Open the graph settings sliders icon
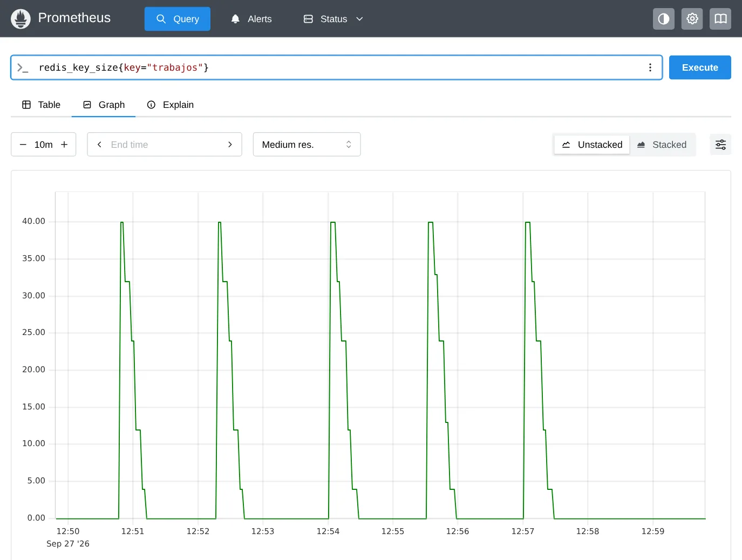 (720, 145)
